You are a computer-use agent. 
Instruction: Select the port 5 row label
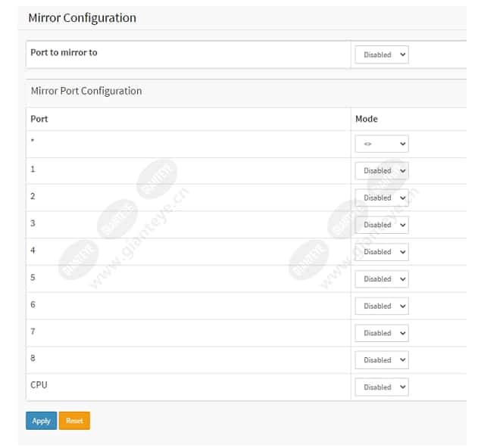coord(33,277)
